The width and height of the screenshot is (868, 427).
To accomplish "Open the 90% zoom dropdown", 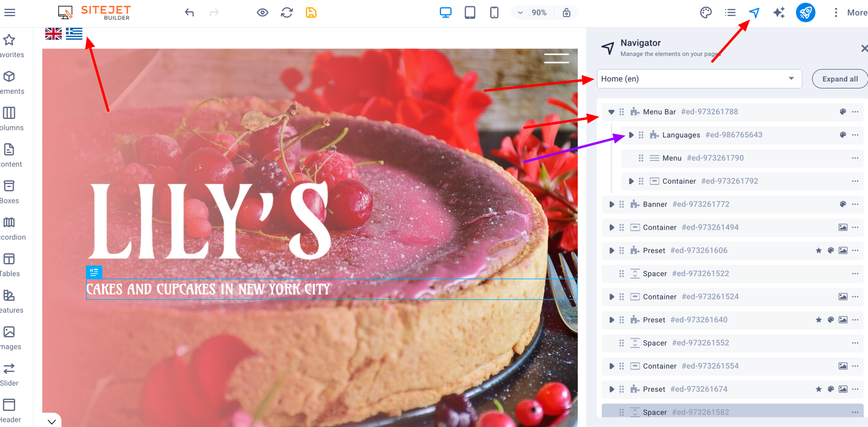I will [532, 13].
